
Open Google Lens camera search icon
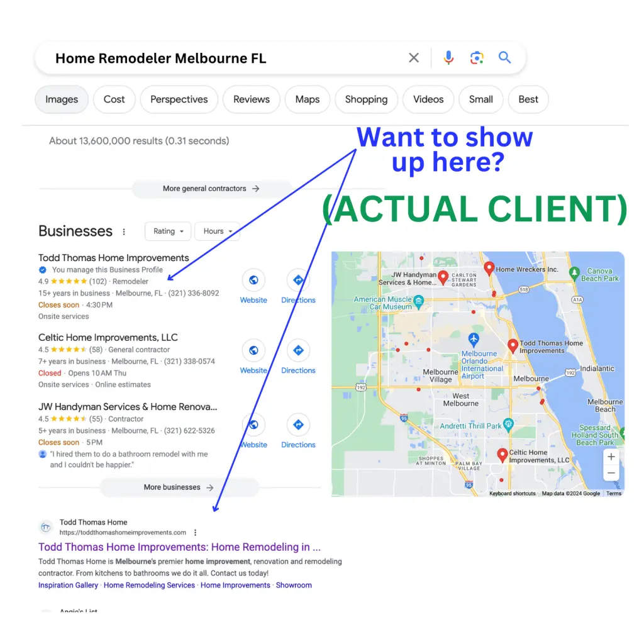click(x=477, y=57)
